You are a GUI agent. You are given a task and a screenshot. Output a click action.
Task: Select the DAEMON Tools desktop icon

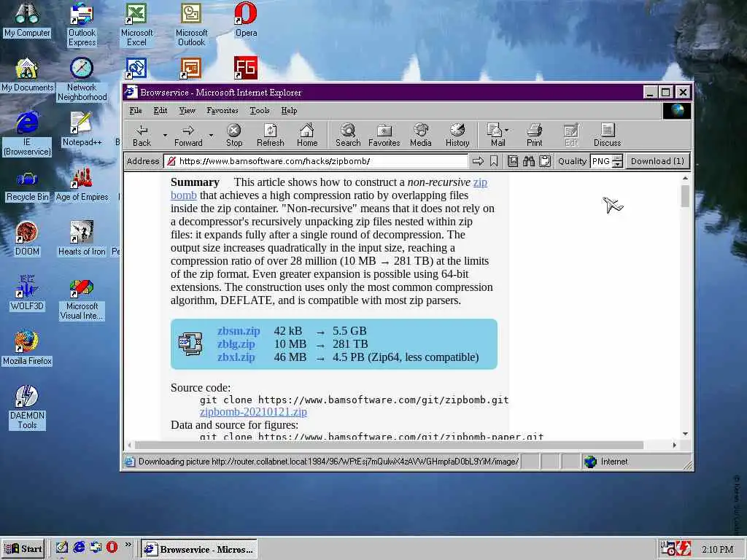pos(27,408)
